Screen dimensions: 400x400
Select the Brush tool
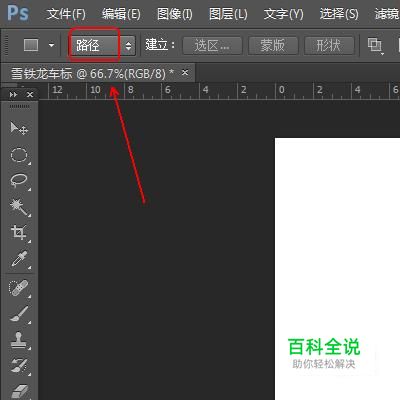[19, 314]
